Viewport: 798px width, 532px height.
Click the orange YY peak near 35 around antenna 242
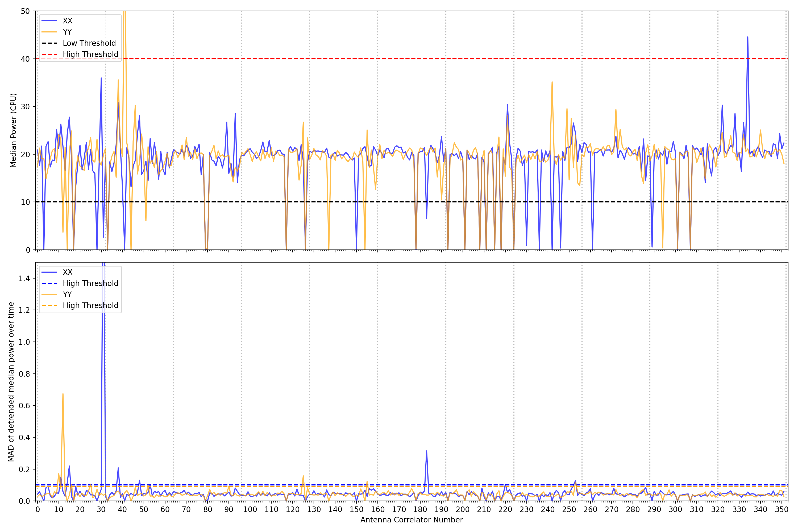tap(552, 82)
